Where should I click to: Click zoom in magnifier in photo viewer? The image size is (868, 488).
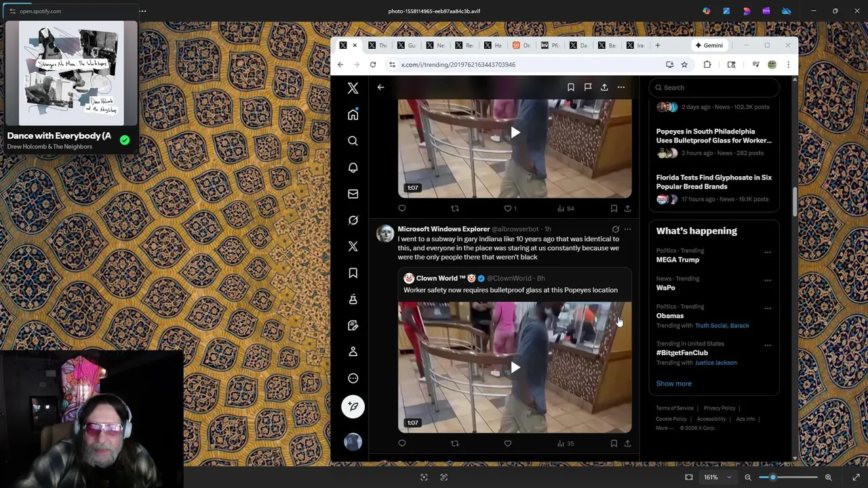pyautogui.click(x=828, y=477)
